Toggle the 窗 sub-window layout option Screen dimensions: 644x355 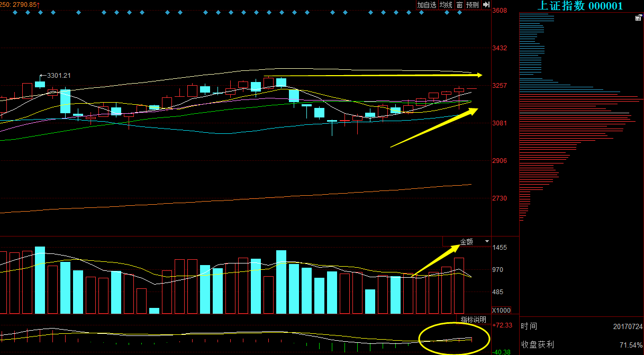(x=459, y=5)
